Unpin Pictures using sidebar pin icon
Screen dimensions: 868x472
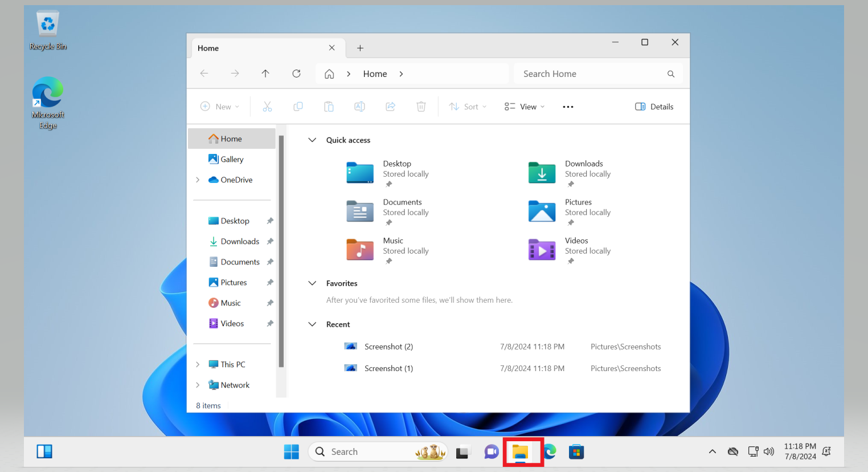(x=270, y=283)
